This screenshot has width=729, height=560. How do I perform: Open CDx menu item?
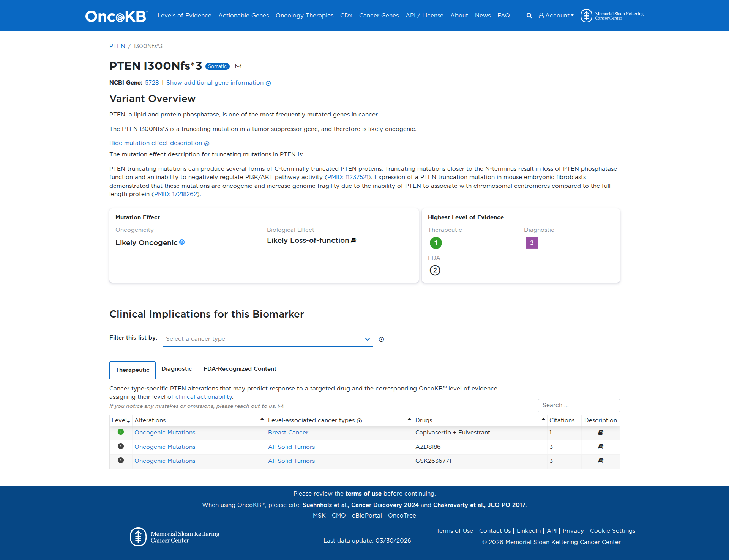[346, 16]
